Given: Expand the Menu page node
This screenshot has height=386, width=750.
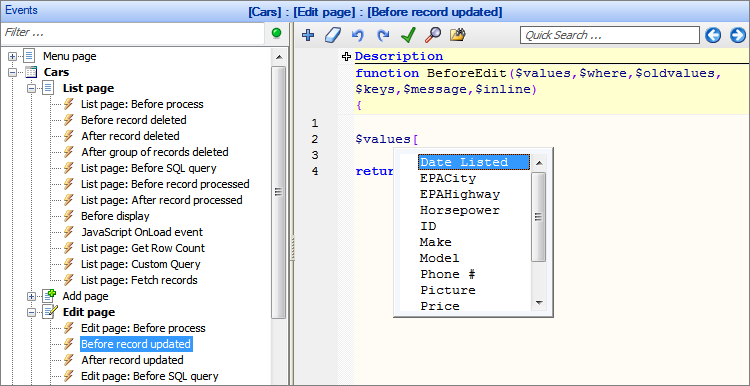Looking at the screenshot, I should point(12,56).
